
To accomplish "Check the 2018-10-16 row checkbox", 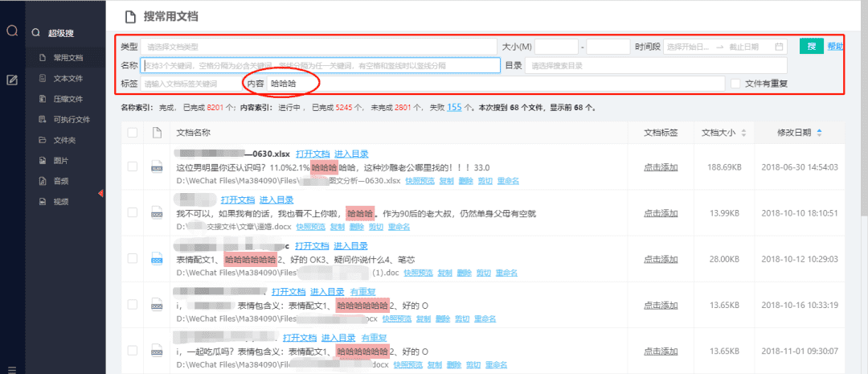I will (x=133, y=305).
